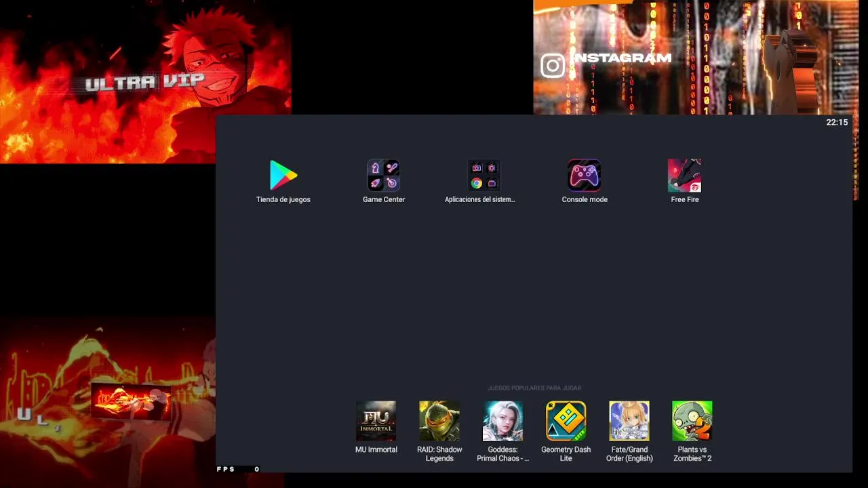Open the Goddess: Primal Chaos icon
The height and width of the screenshot is (488, 868).
(x=502, y=421)
